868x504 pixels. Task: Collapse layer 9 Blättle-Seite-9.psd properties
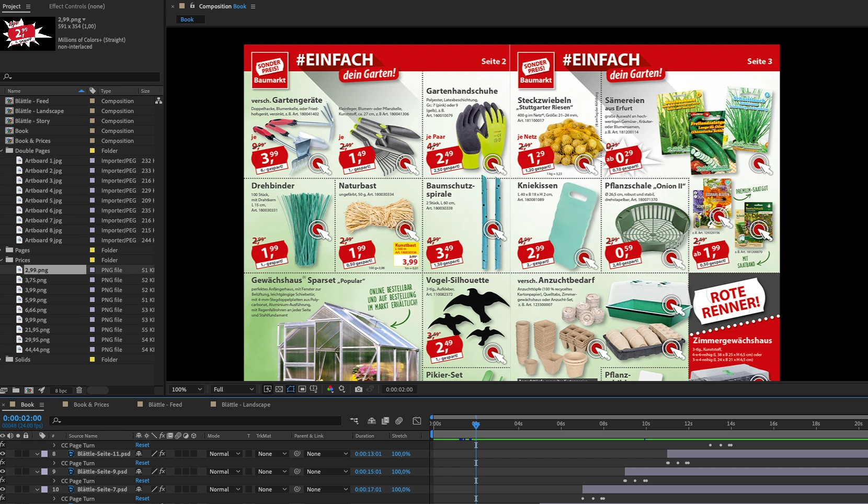tap(37, 472)
